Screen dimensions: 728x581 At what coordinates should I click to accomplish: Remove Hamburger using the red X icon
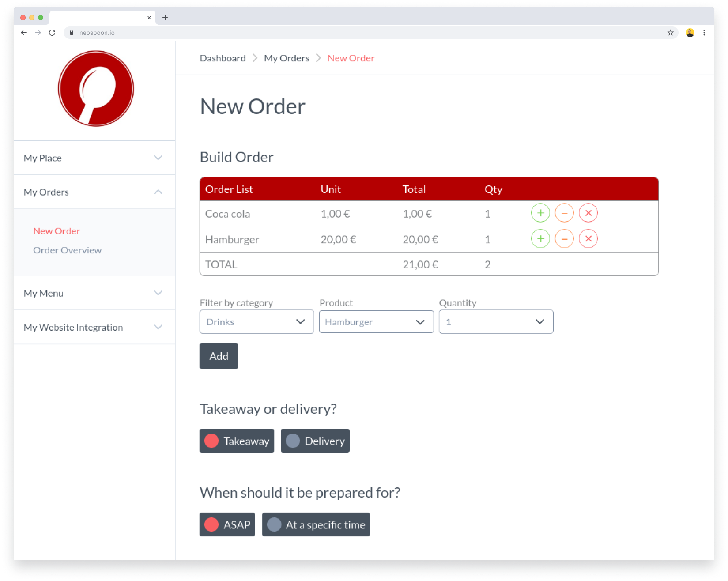(588, 239)
